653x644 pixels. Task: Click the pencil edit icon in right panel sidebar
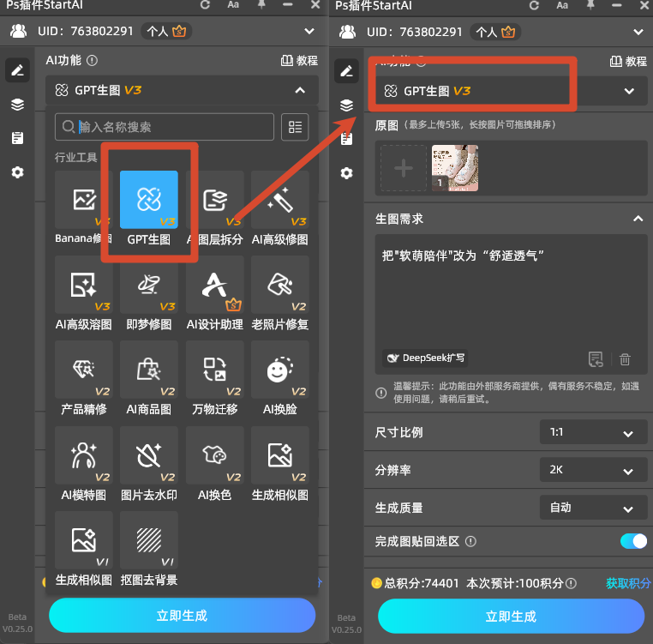point(346,71)
